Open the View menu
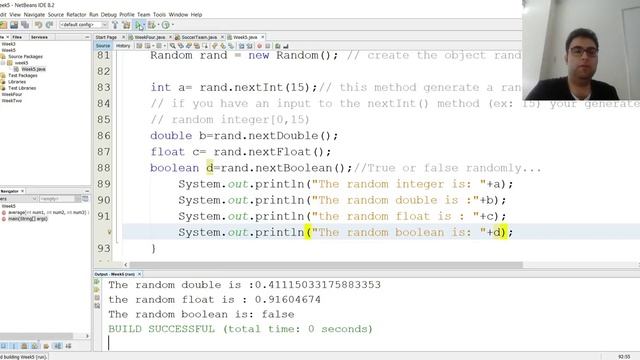640x360 pixels. click(x=15, y=15)
